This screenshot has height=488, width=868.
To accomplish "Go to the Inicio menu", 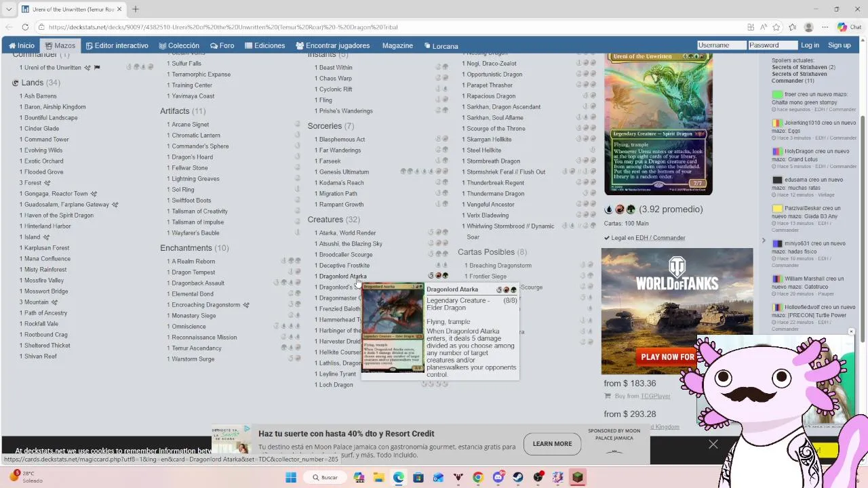I will 22,45.
